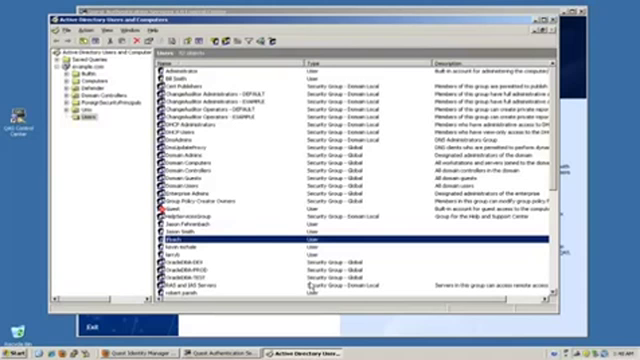Select the DHCP Administrators group row
The width and height of the screenshot is (640, 360).
coord(353,125)
